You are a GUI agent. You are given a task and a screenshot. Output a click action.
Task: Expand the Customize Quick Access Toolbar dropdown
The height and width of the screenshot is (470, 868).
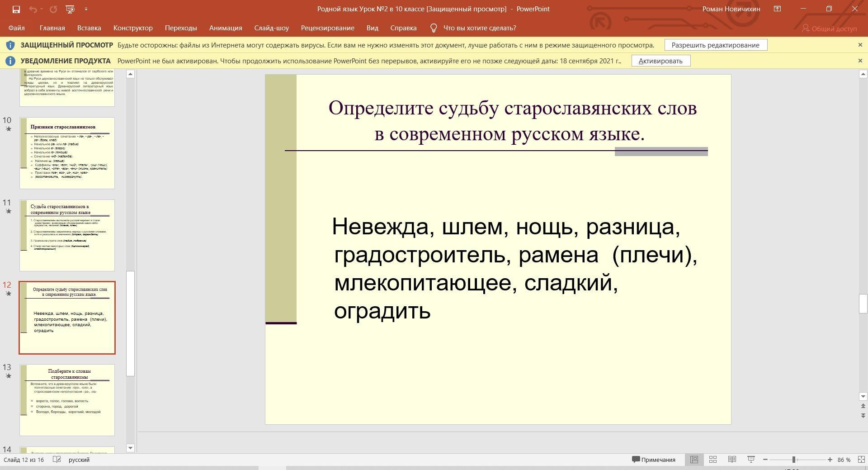tap(86, 9)
